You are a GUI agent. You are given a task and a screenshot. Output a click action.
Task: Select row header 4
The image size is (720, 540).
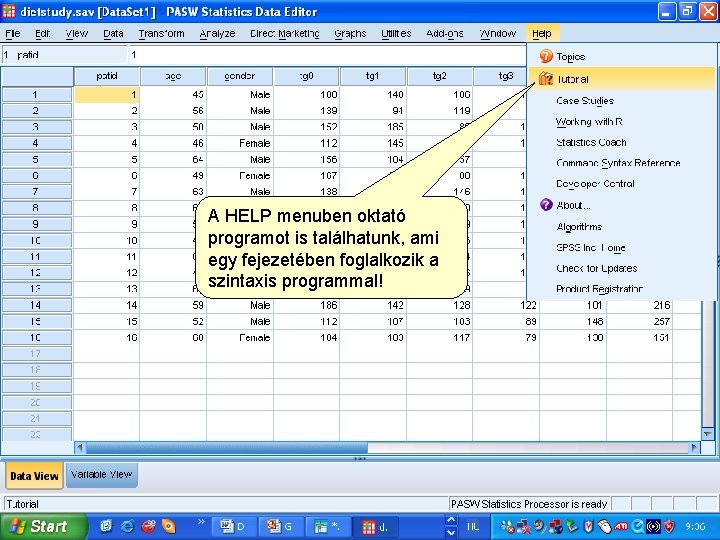37,143
